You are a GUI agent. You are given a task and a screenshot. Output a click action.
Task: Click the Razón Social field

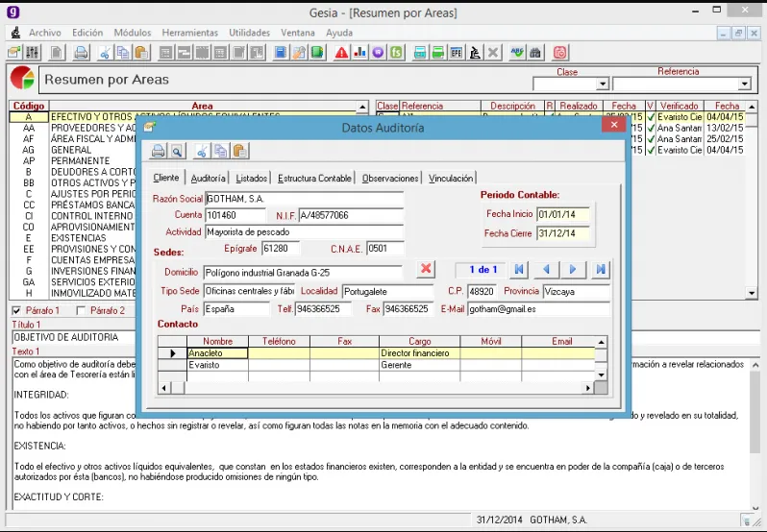[x=305, y=199]
